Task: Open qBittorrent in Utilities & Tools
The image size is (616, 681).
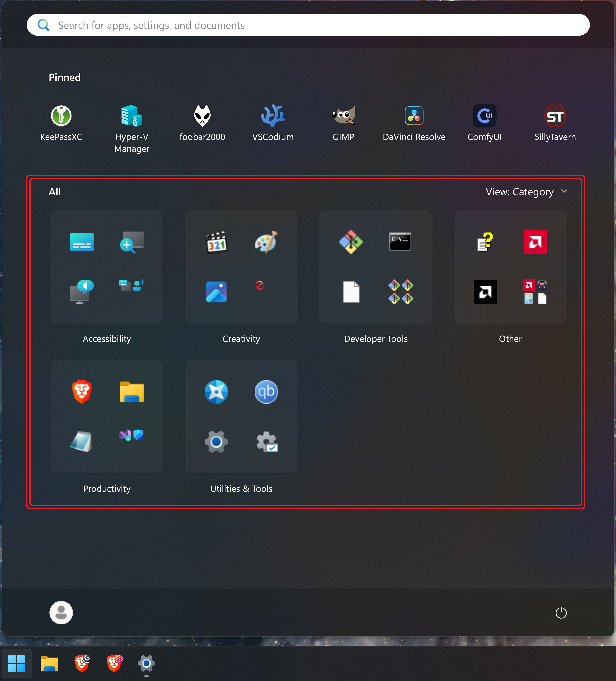Action: (x=266, y=392)
